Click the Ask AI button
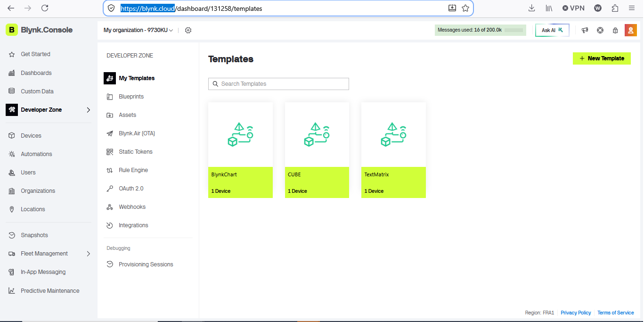The image size is (644, 322). (552, 30)
